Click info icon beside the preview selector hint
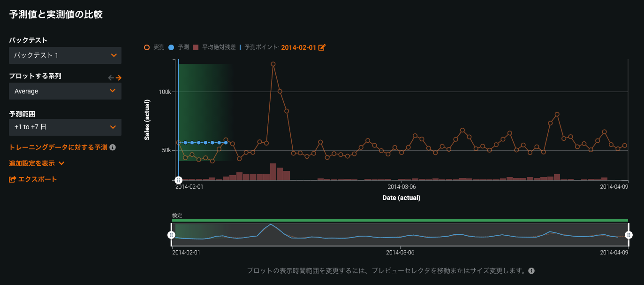The image size is (644, 285). coord(531,271)
